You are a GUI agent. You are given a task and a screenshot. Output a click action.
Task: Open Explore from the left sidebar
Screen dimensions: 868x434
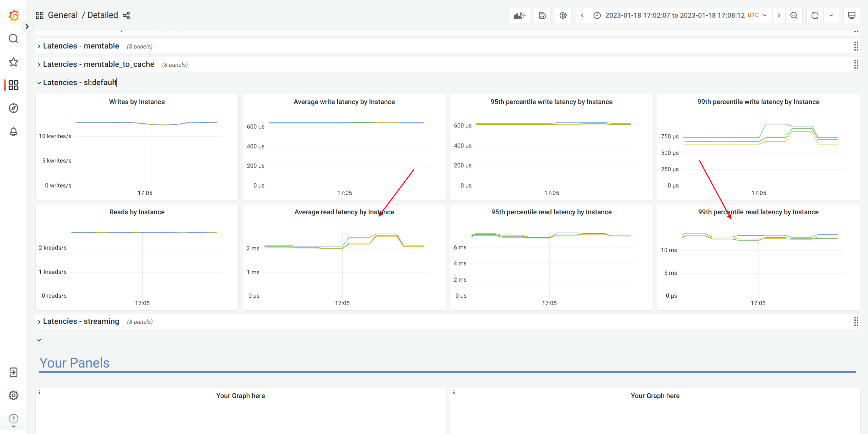pos(13,108)
